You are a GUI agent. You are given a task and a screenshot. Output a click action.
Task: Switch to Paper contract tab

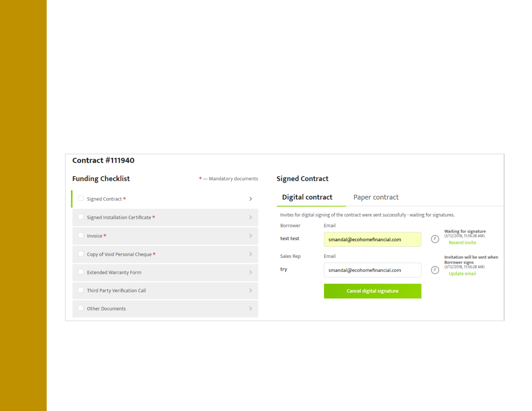coord(376,197)
